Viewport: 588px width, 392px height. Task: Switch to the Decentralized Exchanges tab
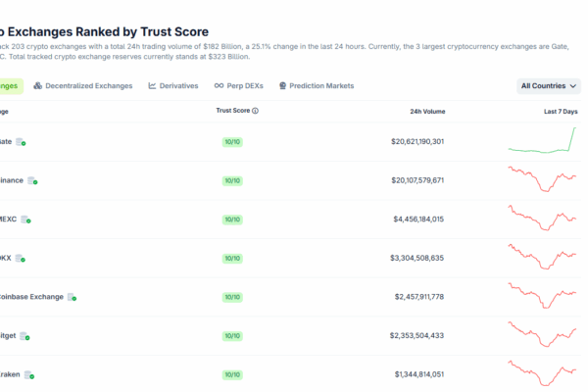83,86
